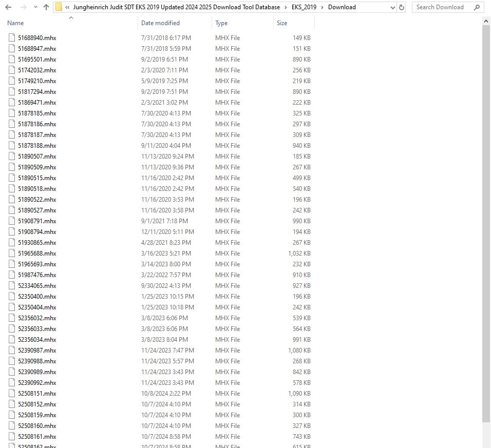Select file icon of 51688940.mhx
The image size is (491, 448).
coord(12,37)
